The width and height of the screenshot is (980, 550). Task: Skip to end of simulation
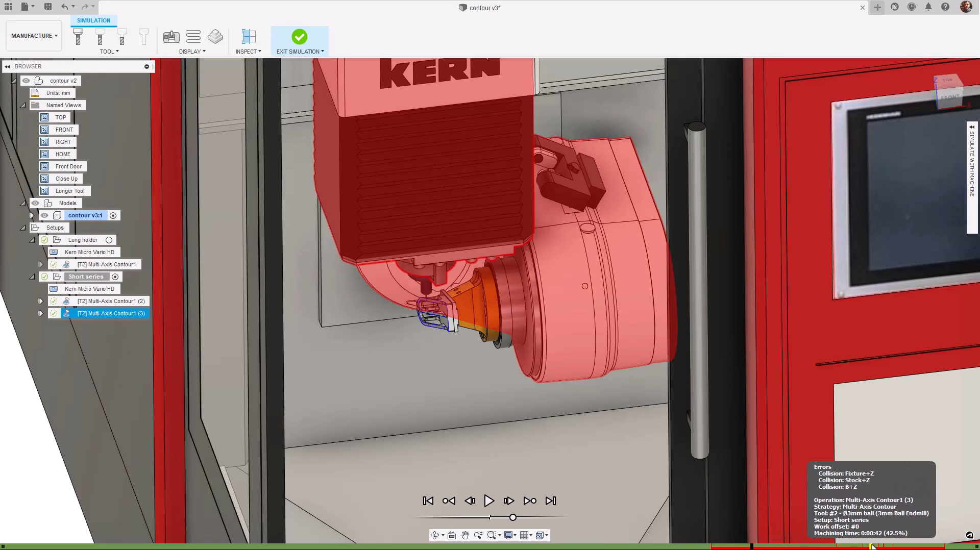pos(551,501)
